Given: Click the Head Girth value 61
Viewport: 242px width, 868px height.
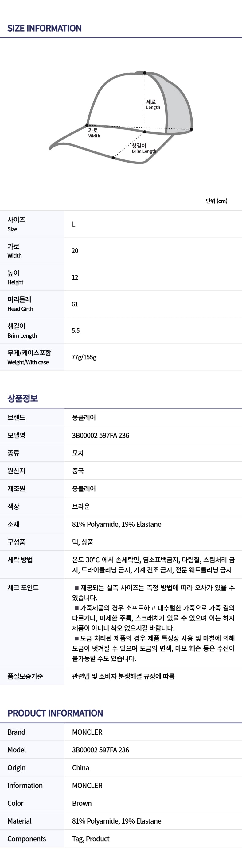Looking at the screenshot, I should coord(75,304).
